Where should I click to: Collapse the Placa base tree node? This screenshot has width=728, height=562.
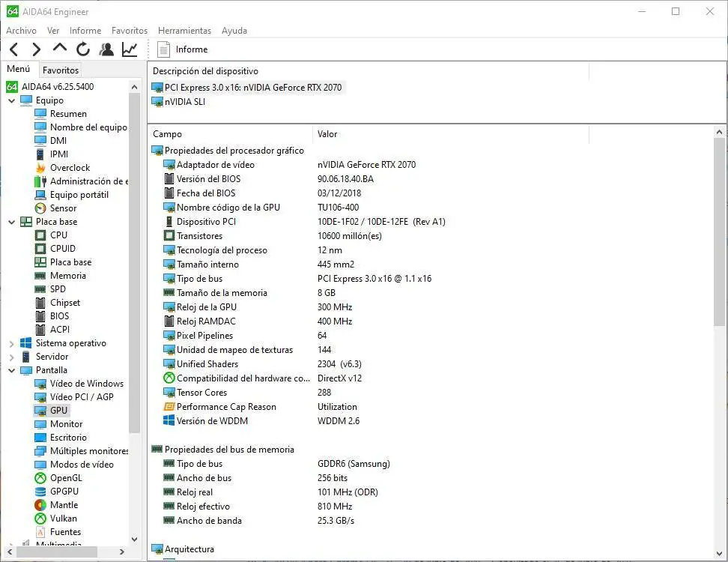coord(11,222)
